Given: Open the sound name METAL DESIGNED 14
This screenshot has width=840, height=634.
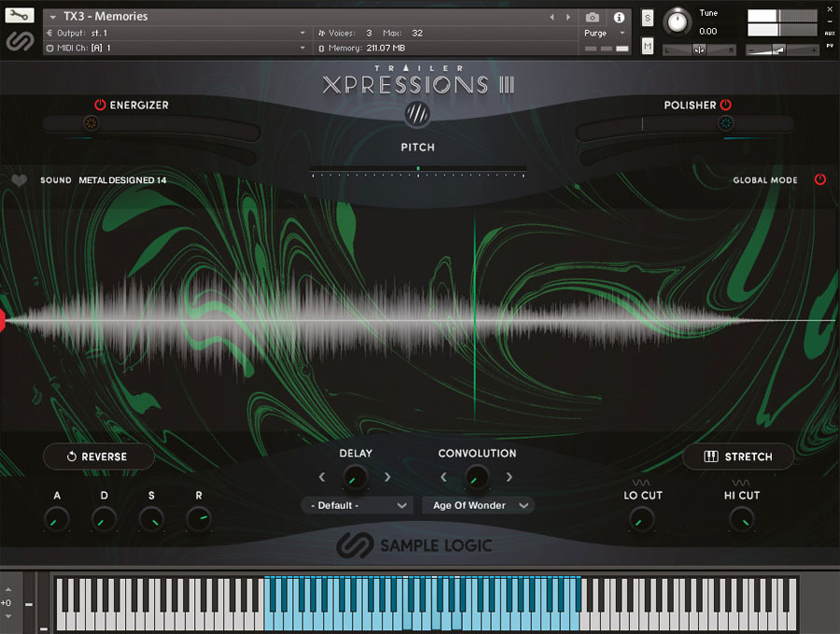Looking at the screenshot, I should pos(122,180).
